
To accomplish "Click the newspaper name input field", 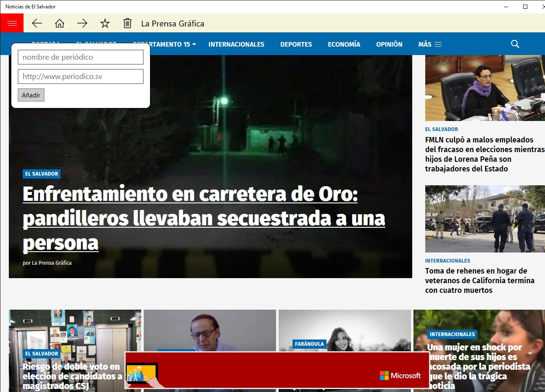I will click(81, 57).
